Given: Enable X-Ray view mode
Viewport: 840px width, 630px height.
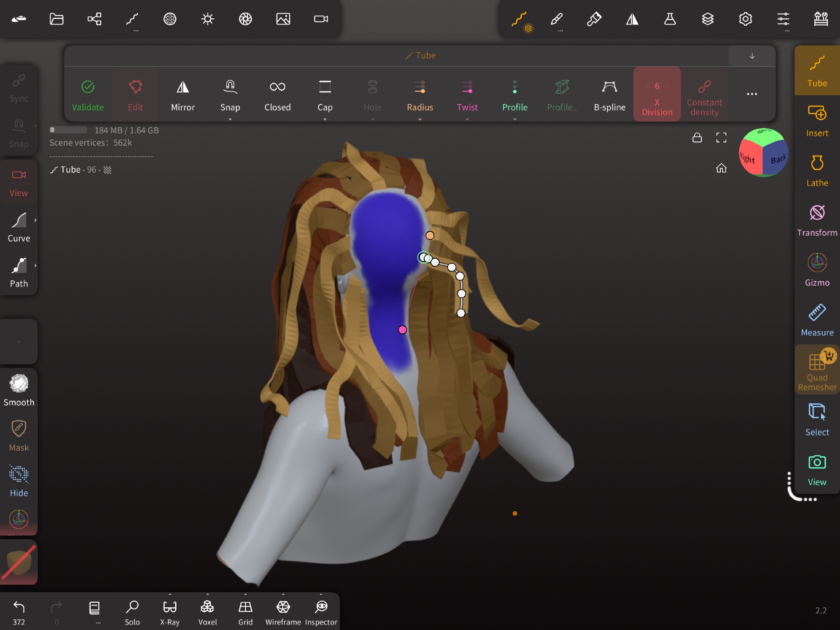Looking at the screenshot, I should tap(170, 612).
